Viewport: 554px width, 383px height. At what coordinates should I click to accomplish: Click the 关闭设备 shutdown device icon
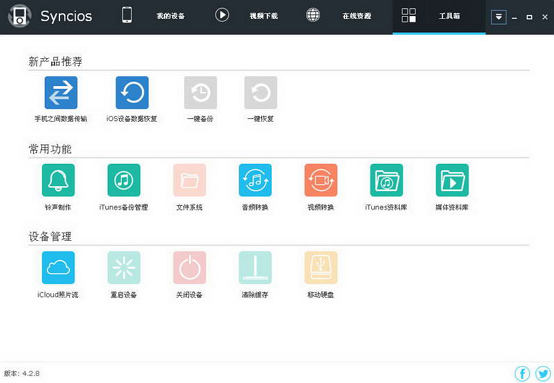pyautogui.click(x=189, y=267)
